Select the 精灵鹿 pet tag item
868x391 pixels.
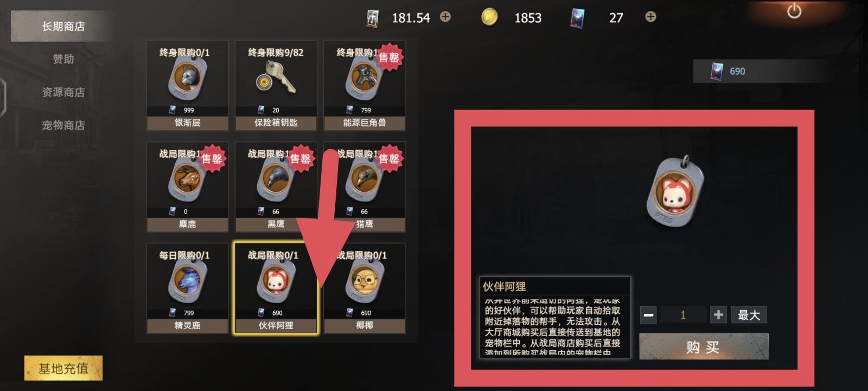[187, 288]
